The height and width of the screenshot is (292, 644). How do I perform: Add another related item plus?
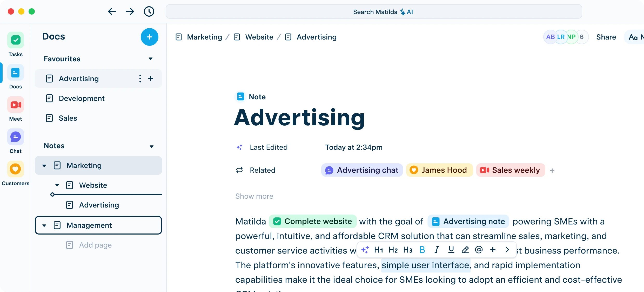(552, 171)
